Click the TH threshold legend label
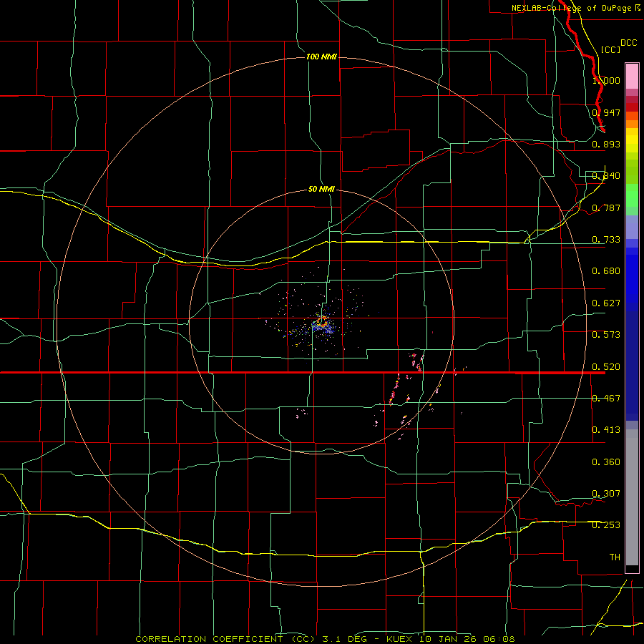This screenshot has height=644, width=644. tap(615, 557)
